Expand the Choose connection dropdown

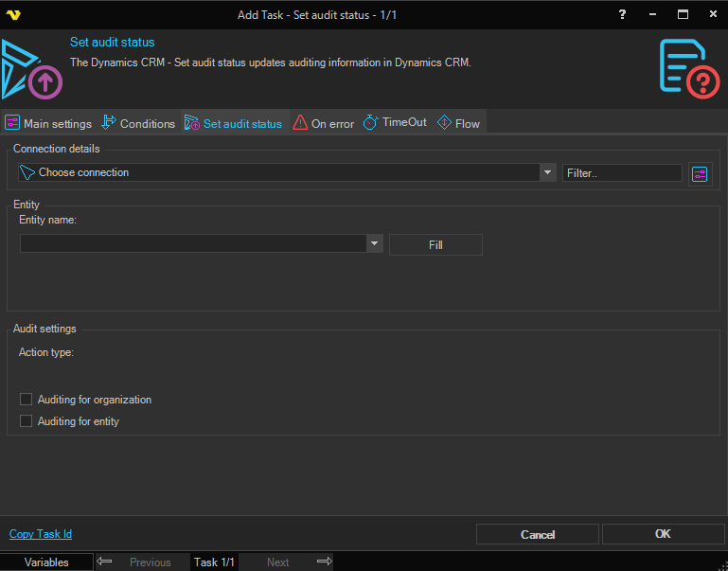547,172
